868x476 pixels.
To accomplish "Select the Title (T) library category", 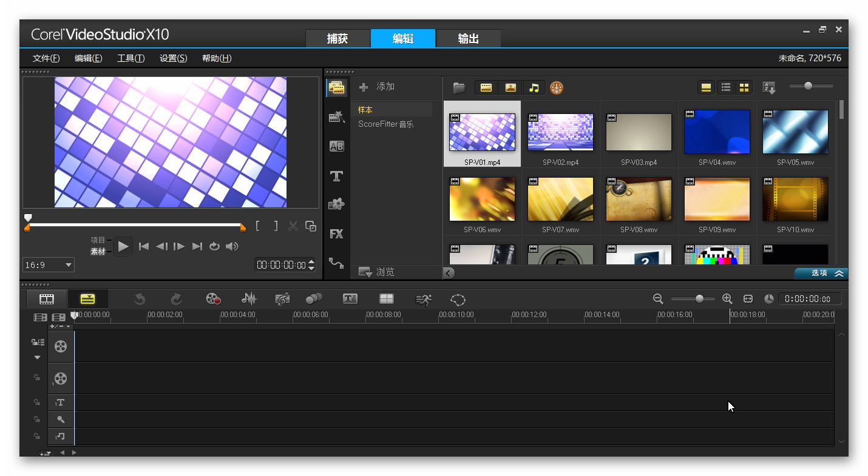I will pyautogui.click(x=336, y=176).
